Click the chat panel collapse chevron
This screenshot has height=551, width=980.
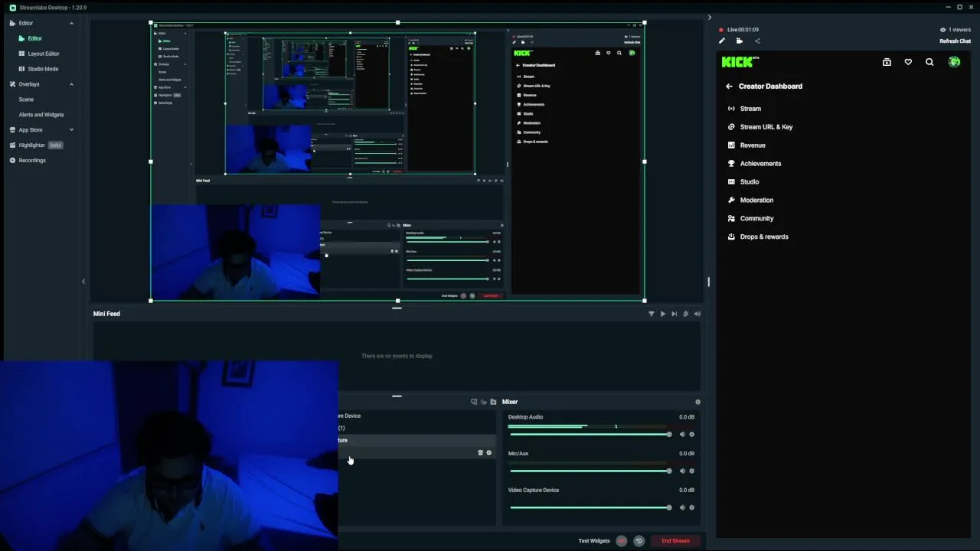[x=709, y=18]
